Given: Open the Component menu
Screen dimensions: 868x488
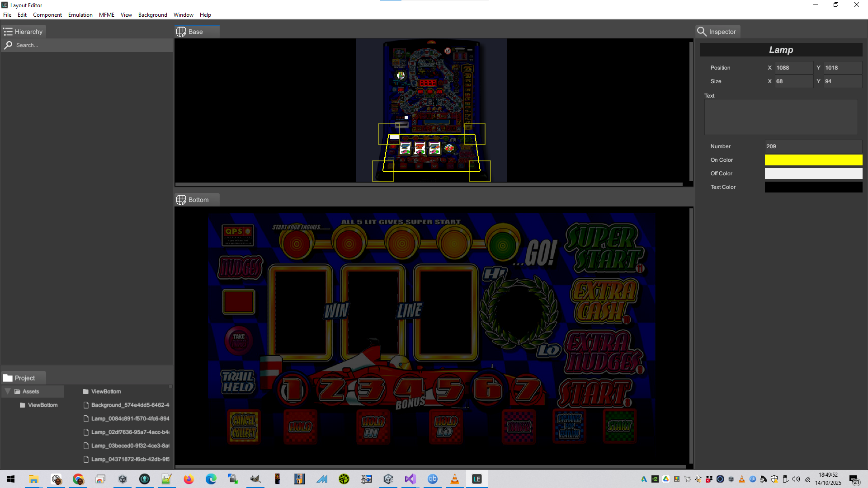Looking at the screenshot, I should 47,15.
